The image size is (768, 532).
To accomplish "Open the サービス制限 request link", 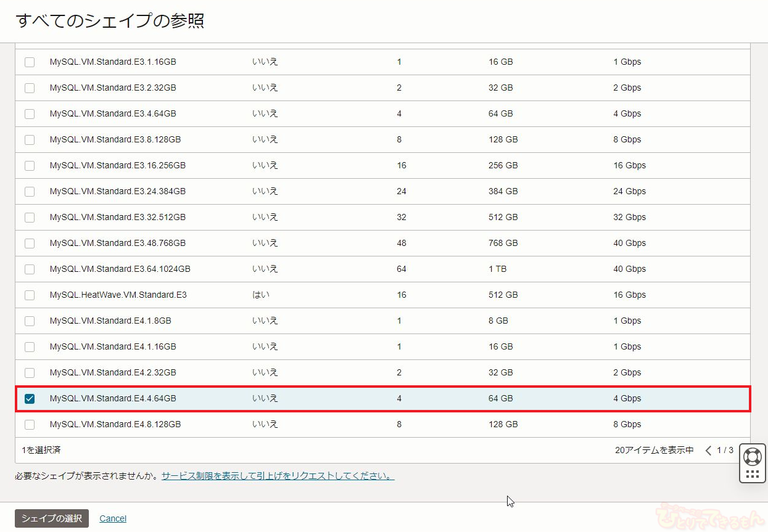I will tap(278, 476).
